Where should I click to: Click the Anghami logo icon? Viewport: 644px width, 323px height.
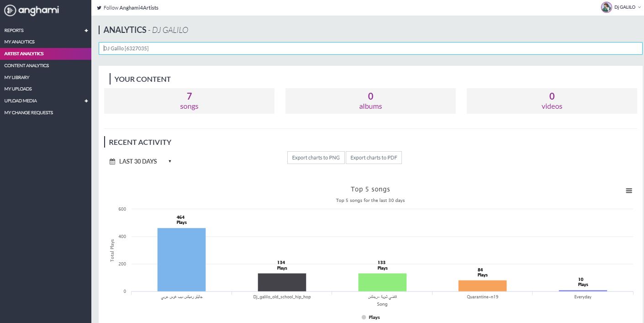pos(10,10)
